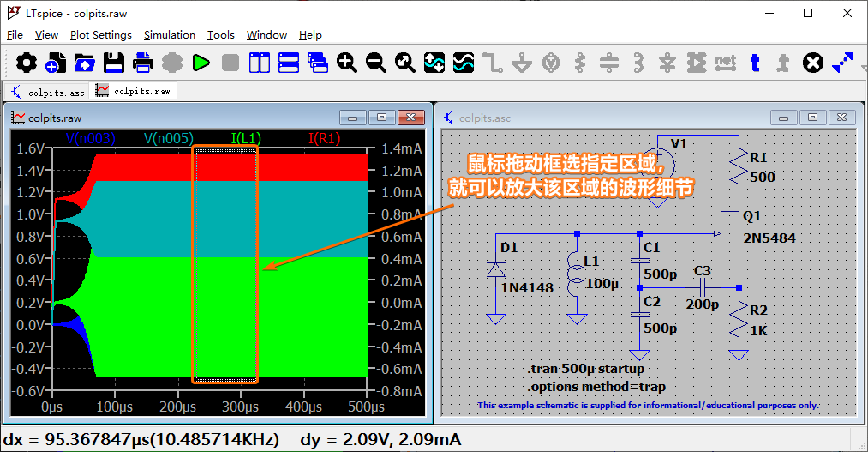The height and width of the screenshot is (452, 868).
Task: Click the blue move/drag tool icon
Action: (x=842, y=63)
